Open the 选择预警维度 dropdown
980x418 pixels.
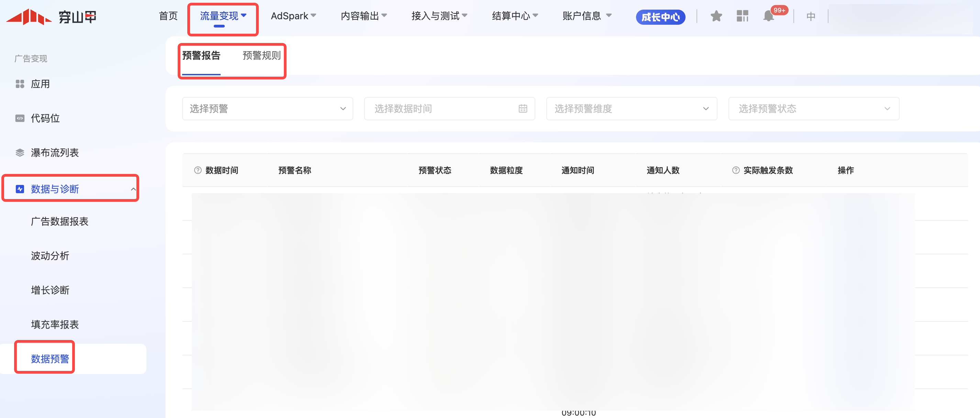631,109
